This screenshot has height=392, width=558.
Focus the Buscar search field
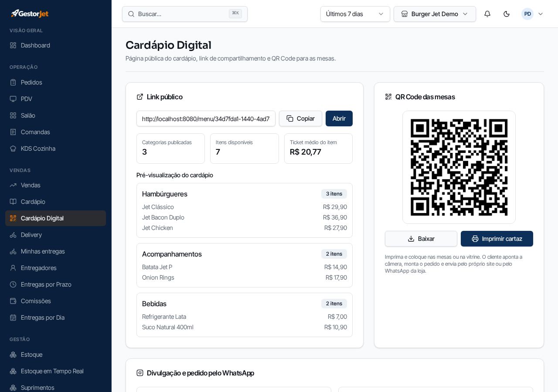click(185, 14)
